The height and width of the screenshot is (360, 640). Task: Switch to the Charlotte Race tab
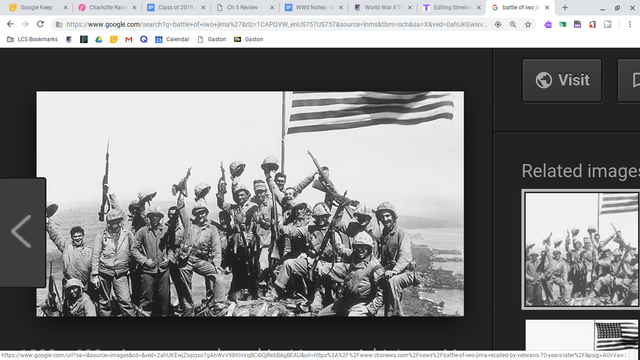(x=108, y=7)
